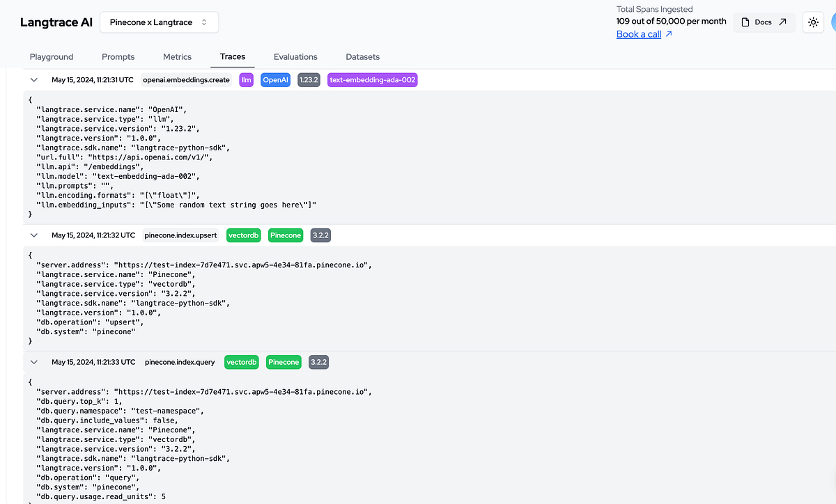
Task: Click the arrow icon beside Book a call
Action: pyautogui.click(x=669, y=34)
